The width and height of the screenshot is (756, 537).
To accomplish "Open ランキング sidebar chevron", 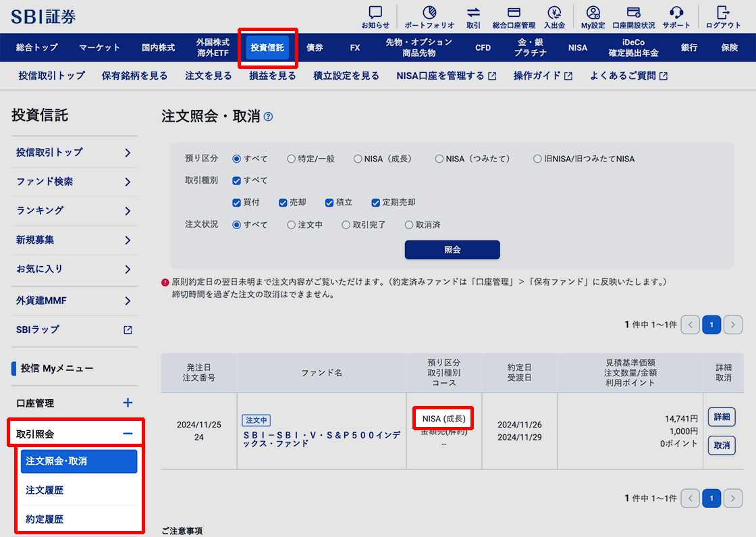I will click(128, 211).
